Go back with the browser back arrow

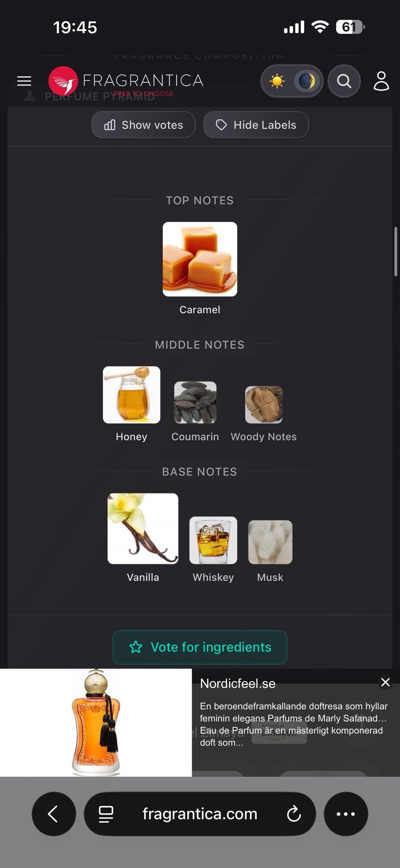pos(54,814)
